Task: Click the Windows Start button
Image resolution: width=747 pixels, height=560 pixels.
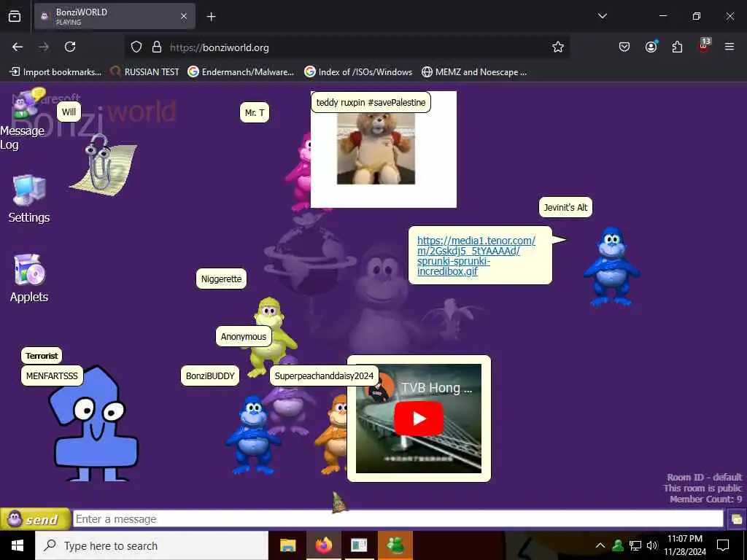Action: [x=18, y=545]
